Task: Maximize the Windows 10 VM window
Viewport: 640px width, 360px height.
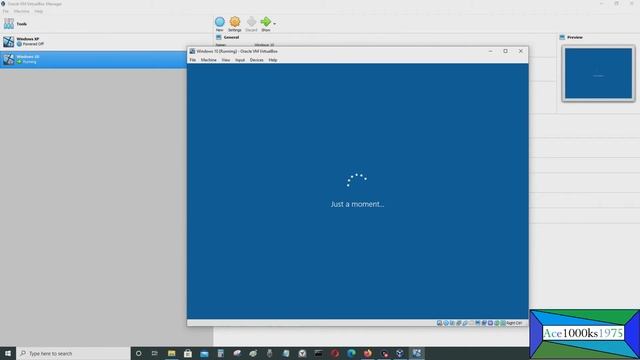Action: point(505,51)
